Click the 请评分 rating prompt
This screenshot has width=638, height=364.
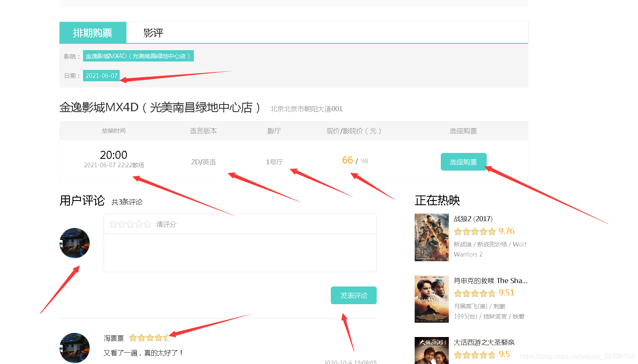[166, 224]
